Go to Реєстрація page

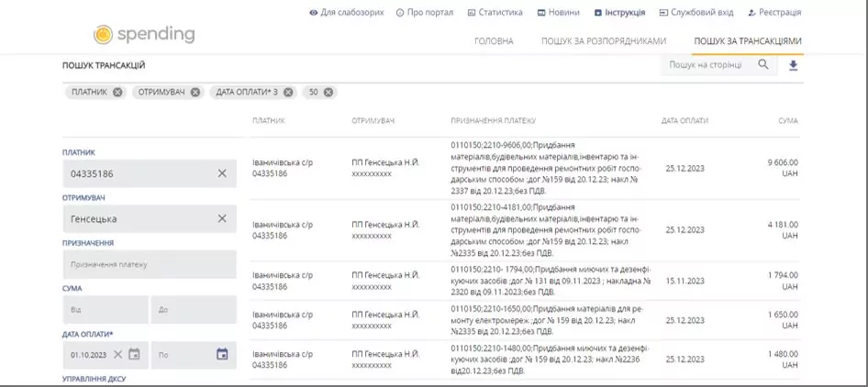774,13
